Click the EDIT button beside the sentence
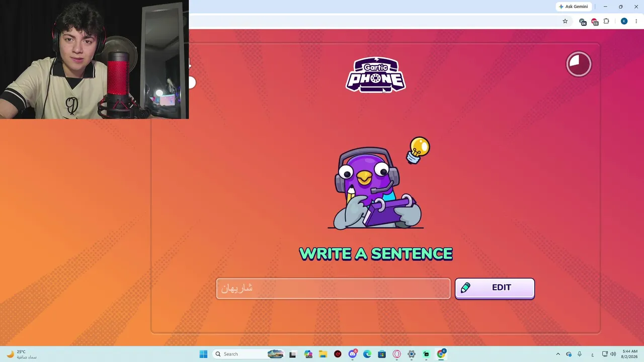This screenshot has width=644, height=362. [x=495, y=288]
